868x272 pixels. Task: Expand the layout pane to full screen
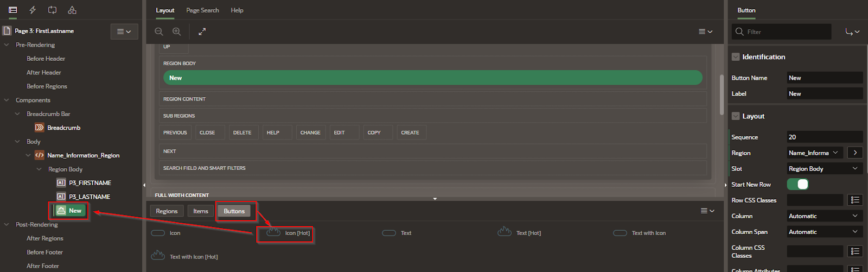202,31
